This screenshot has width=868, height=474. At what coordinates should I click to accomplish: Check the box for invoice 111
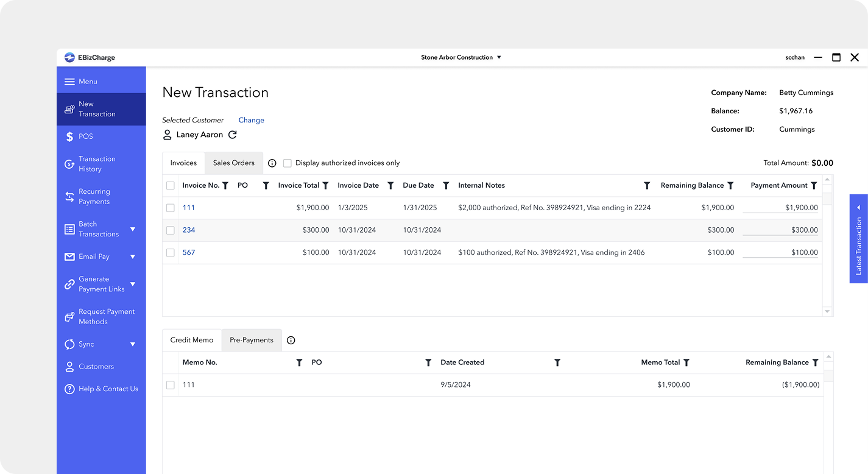point(171,208)
